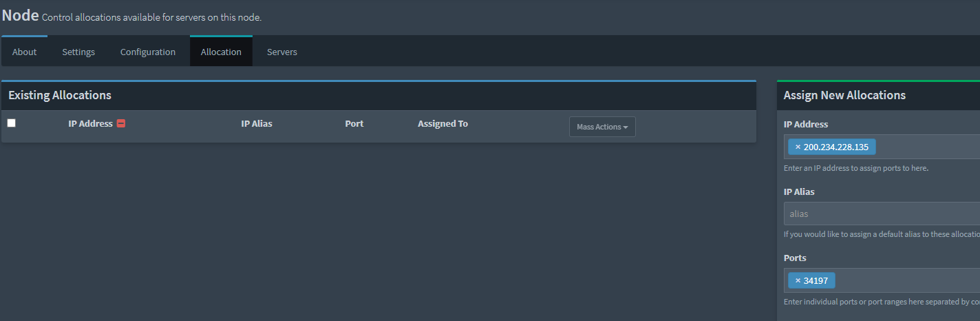Click empty space in IP Address field

point(929,147)
